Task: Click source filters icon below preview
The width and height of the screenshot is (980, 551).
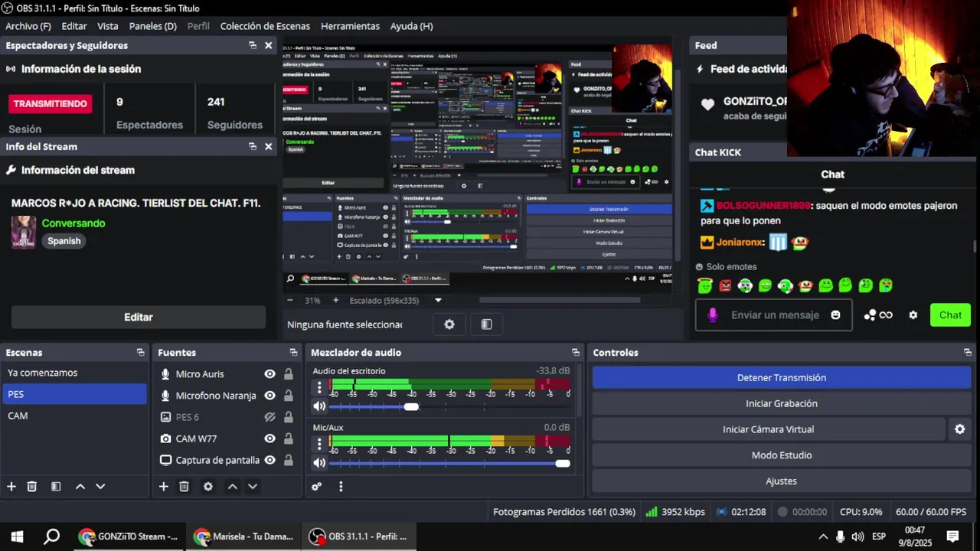Action: click(x=486, y=324)
